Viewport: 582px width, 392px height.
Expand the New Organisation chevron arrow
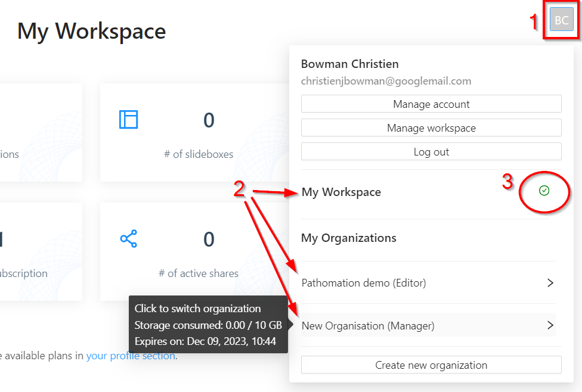point(550,325)
